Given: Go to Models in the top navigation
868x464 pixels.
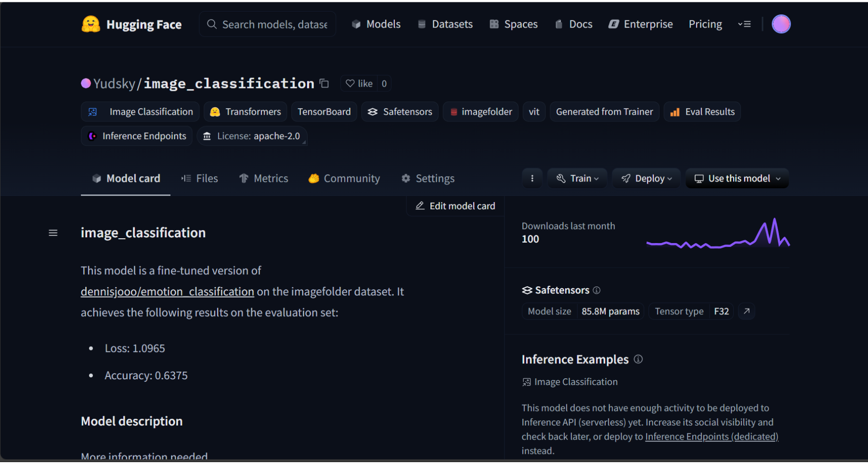Looking at the screenshot, I should coord(376,24).
